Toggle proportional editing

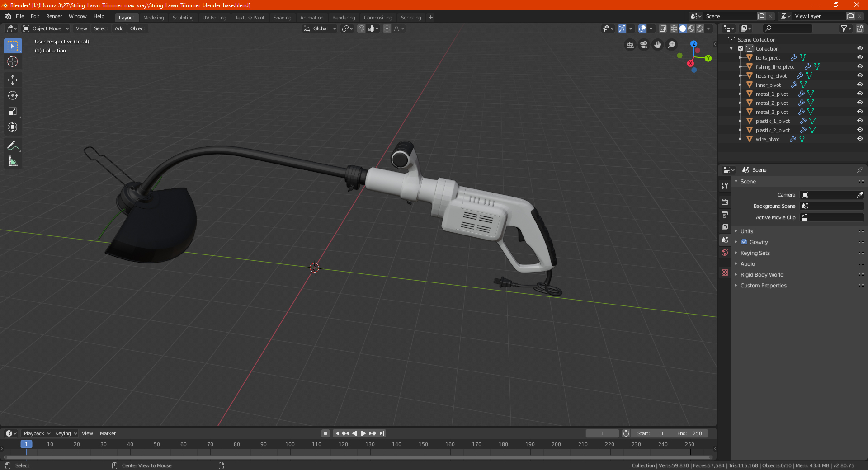(x=387, y=28)
